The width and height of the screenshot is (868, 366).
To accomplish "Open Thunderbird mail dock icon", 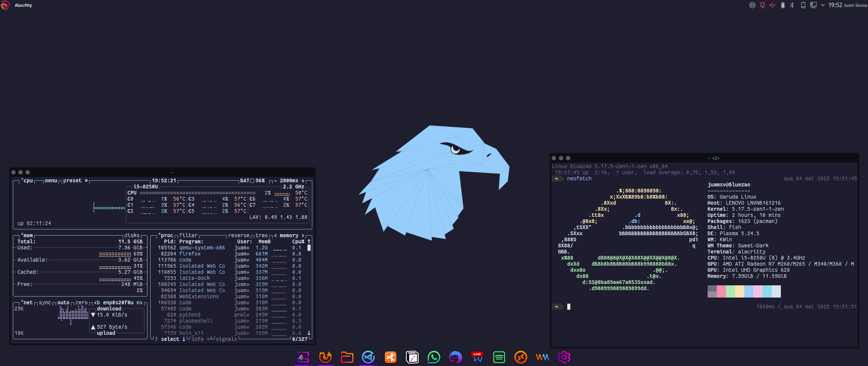I will pyautogui.click(x=455, y=357).
